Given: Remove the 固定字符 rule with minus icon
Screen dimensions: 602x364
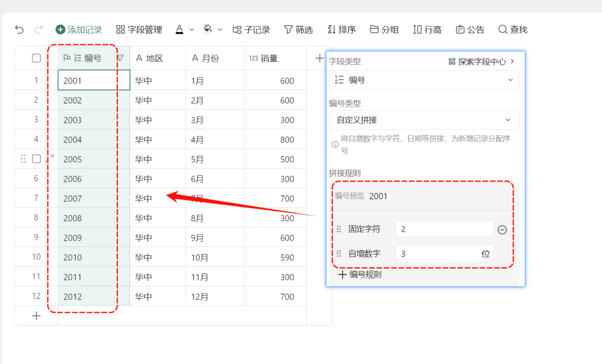Looking at the screenshot, I should tap(502, 229).
